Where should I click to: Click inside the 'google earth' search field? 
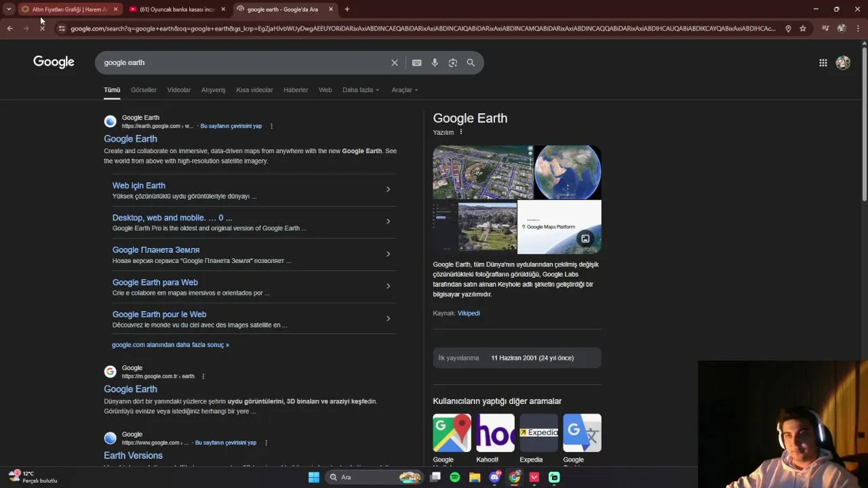(x=244, y=62)
